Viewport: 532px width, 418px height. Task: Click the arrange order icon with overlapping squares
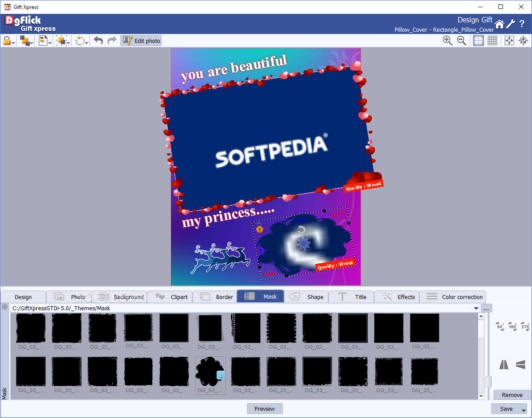[x=25, y=41]
